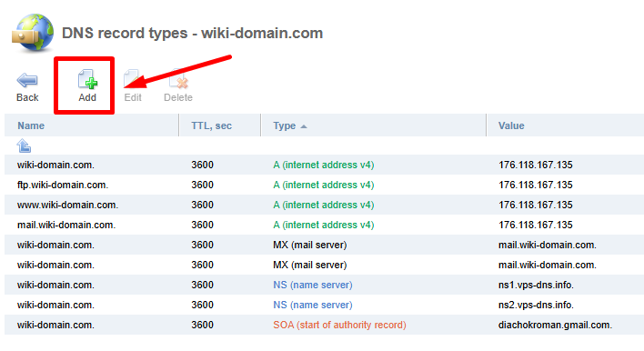Screen dimensions: 644x351
Task: Select the ns2.vps-dns.info. NS record
Action: pyautogui.click(x=324, y=305)
